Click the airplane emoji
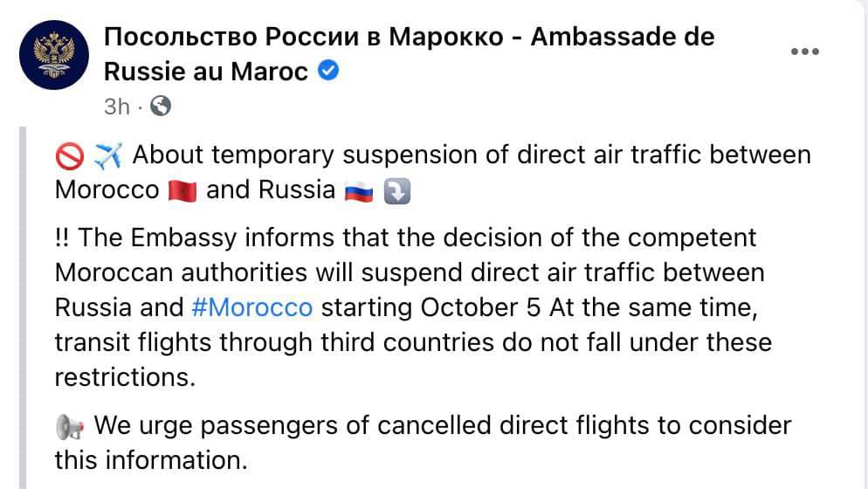Image resolution: width=868 pixels, height=489 pixels. pos(107,155)
